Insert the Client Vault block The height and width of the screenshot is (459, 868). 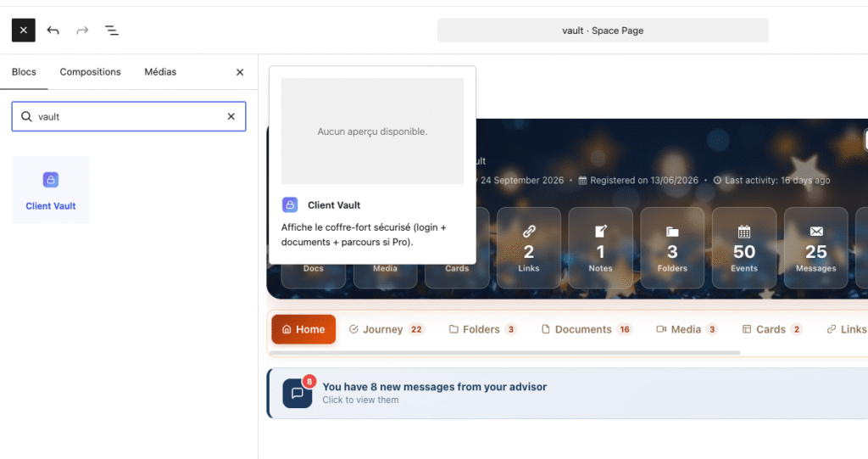pos(50,189)
